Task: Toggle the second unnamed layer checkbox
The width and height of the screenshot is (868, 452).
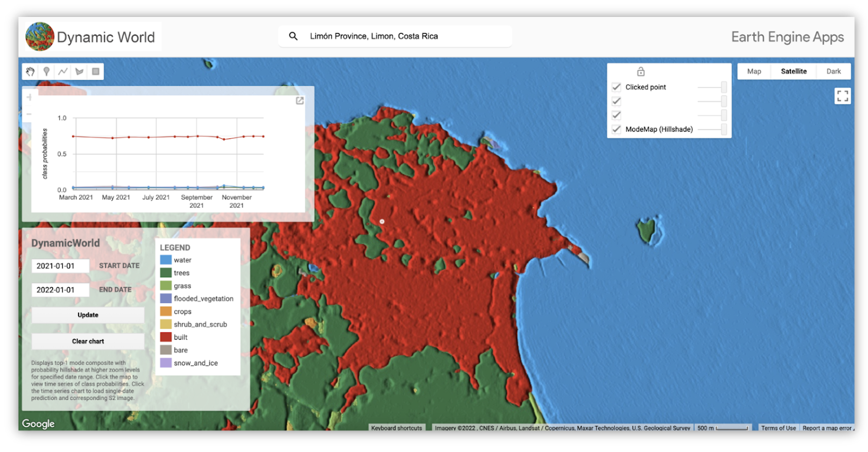Action: click(616, 101)
